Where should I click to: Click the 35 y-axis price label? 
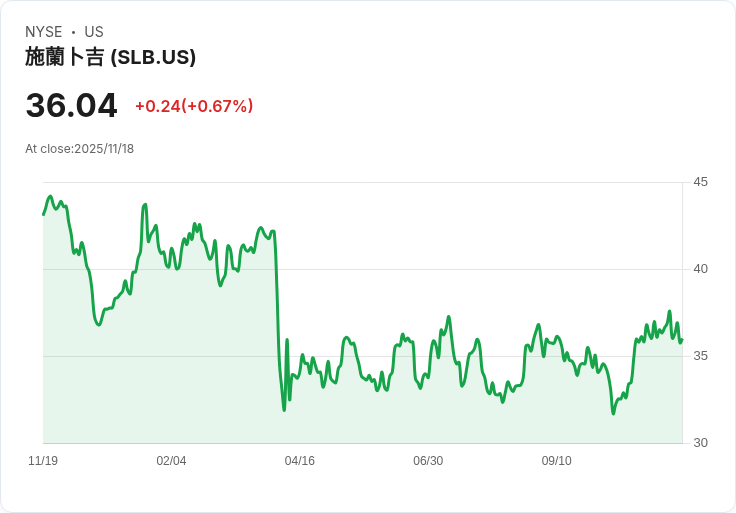pos(700,356)
